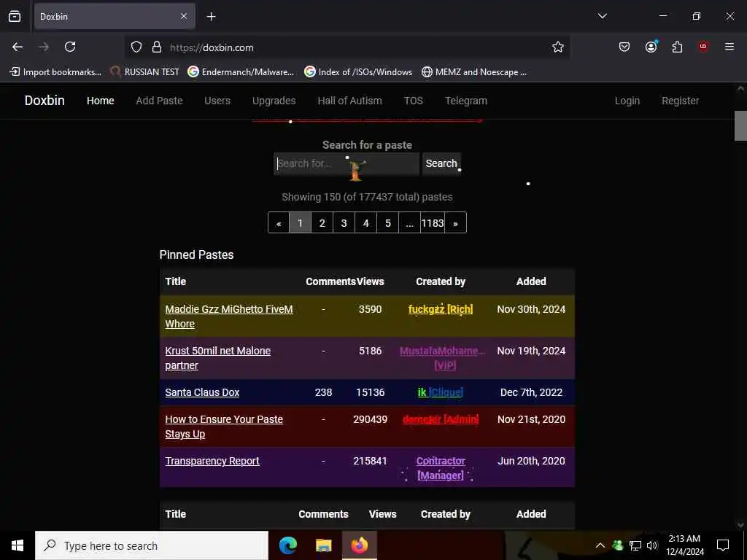Open the volume speaker tray icon
Viewport: 747px width, 560px height.
tap(652, 545)
